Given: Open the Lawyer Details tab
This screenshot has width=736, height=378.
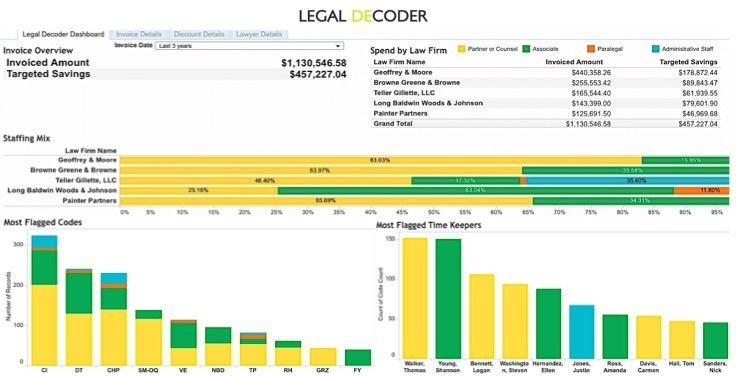Looking at the screenshot, I should (x=259, y=34).
